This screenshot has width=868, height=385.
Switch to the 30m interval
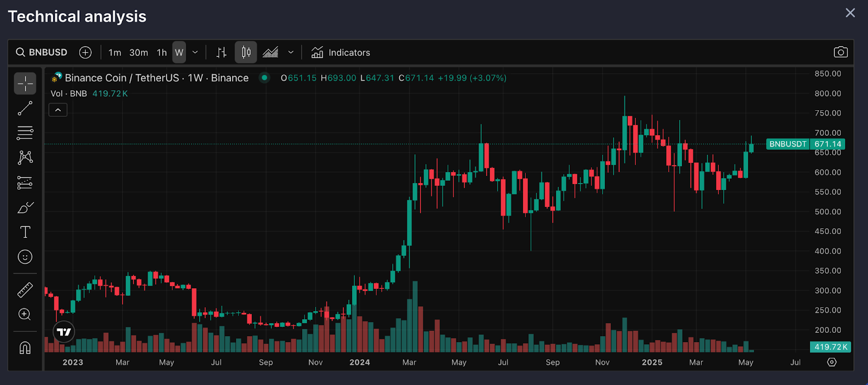tap(138, 52)
